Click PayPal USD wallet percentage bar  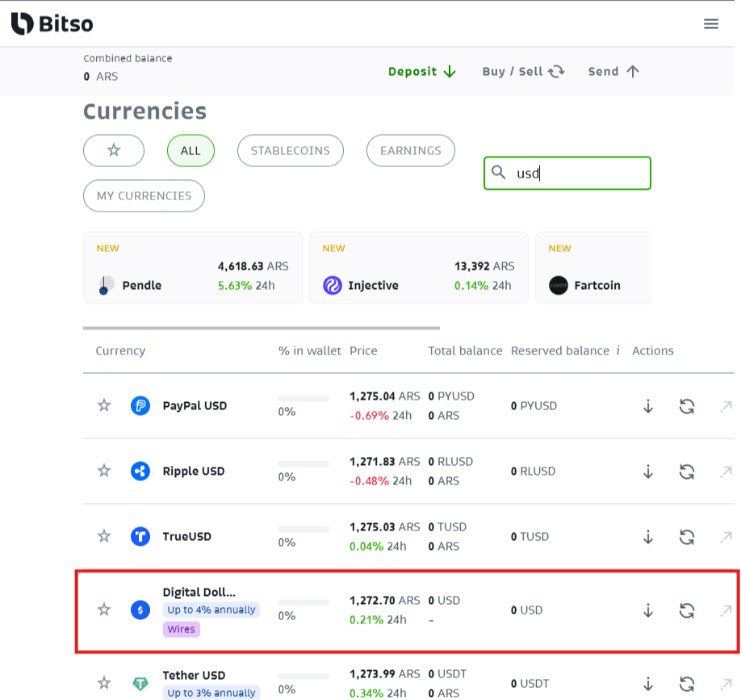click(304, 399)
